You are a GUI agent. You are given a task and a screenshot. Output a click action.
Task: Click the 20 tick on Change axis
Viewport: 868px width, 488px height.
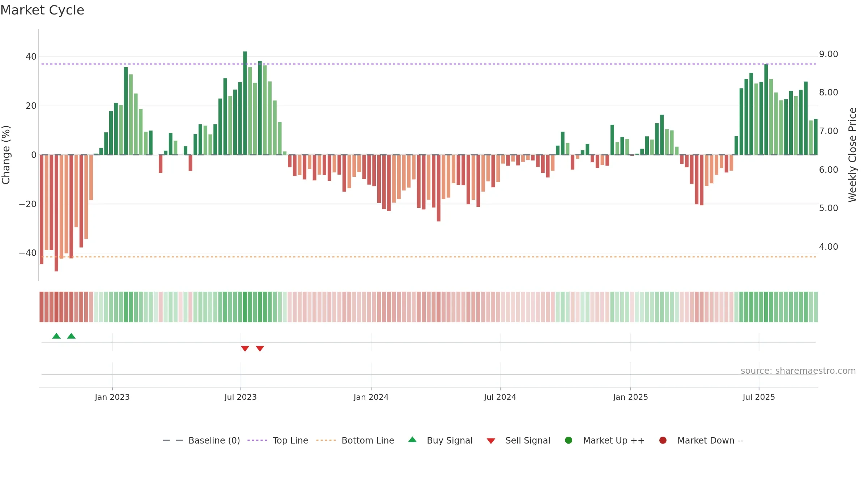31,106
